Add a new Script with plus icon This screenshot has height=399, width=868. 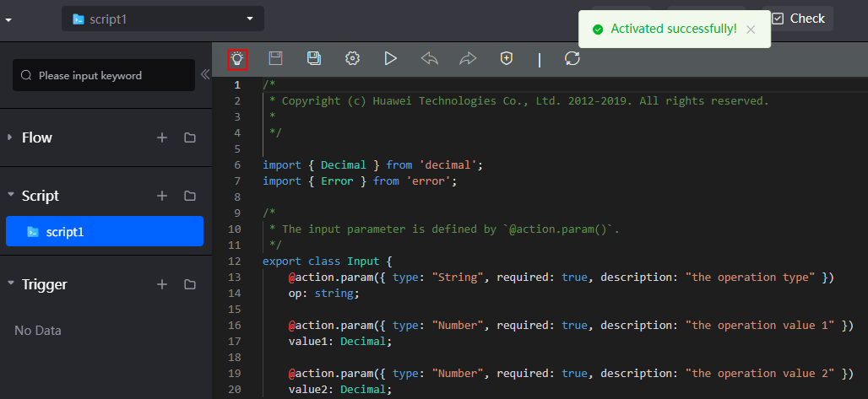[162, 196]
